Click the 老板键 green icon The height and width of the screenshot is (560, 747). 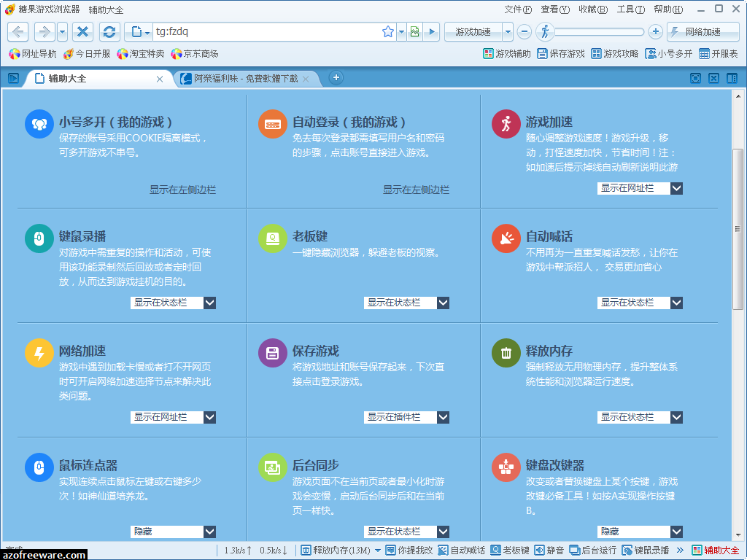pyautogui.click(x=273, y=238)
